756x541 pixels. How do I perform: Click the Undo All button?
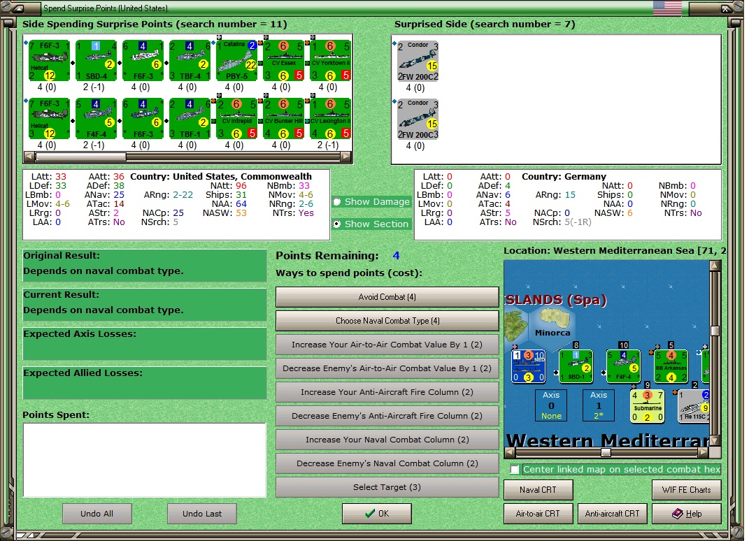(97, 514)
